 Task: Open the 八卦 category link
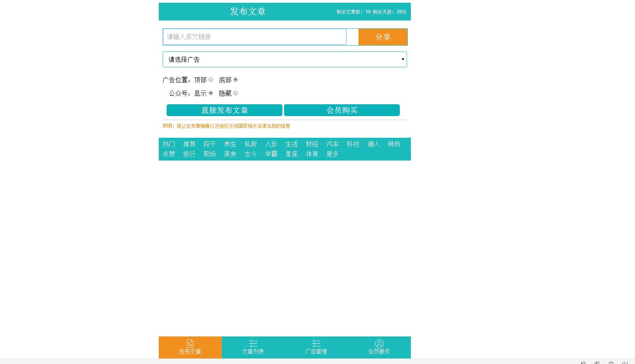(271, 144)
